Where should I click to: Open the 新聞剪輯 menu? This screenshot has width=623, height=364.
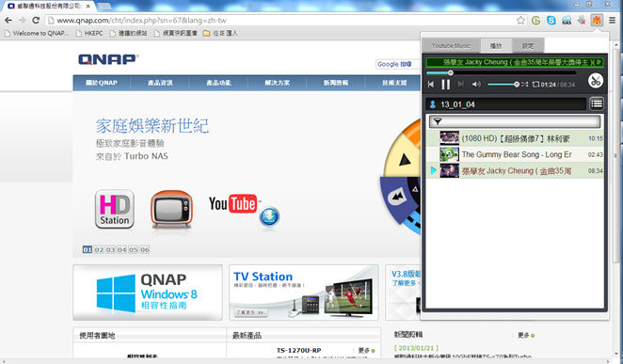[x=336, y=83]
